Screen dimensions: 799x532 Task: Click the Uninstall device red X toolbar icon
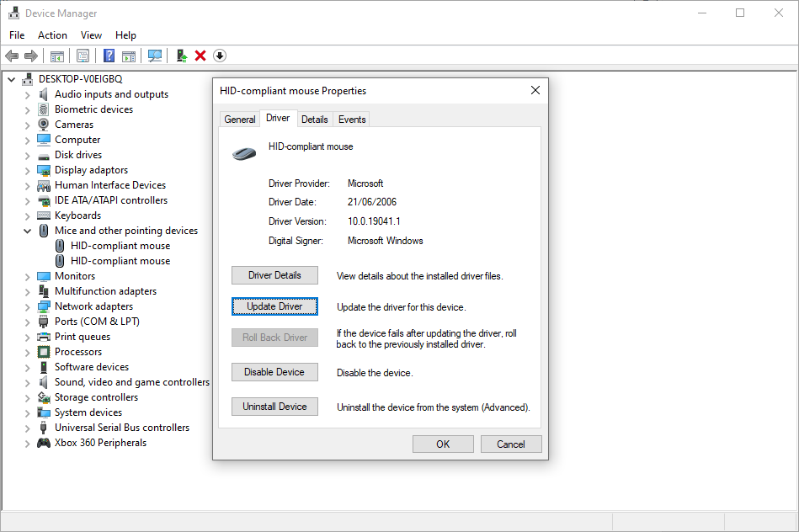click(200, 56)
